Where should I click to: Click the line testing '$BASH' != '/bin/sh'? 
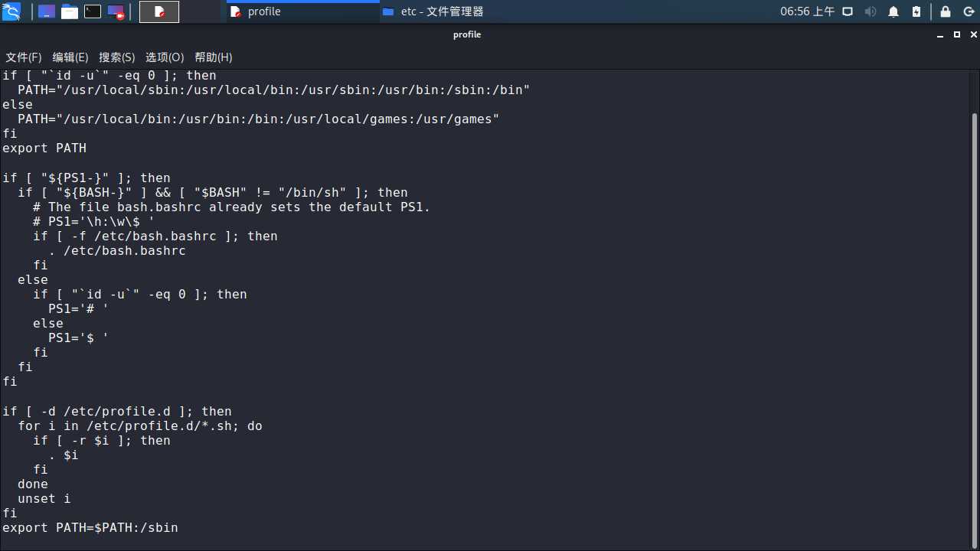point(213,192)
